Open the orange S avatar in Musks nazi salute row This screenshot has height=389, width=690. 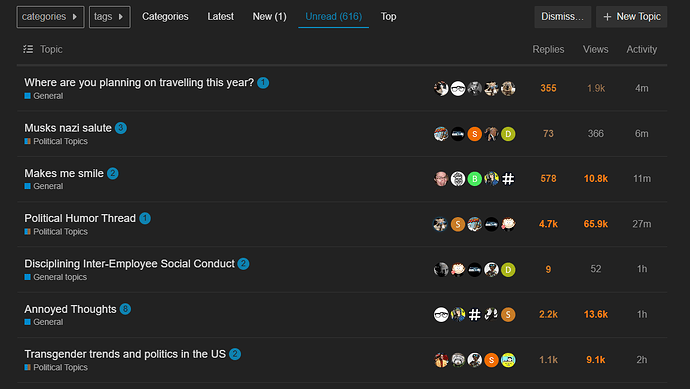point(474,134)
